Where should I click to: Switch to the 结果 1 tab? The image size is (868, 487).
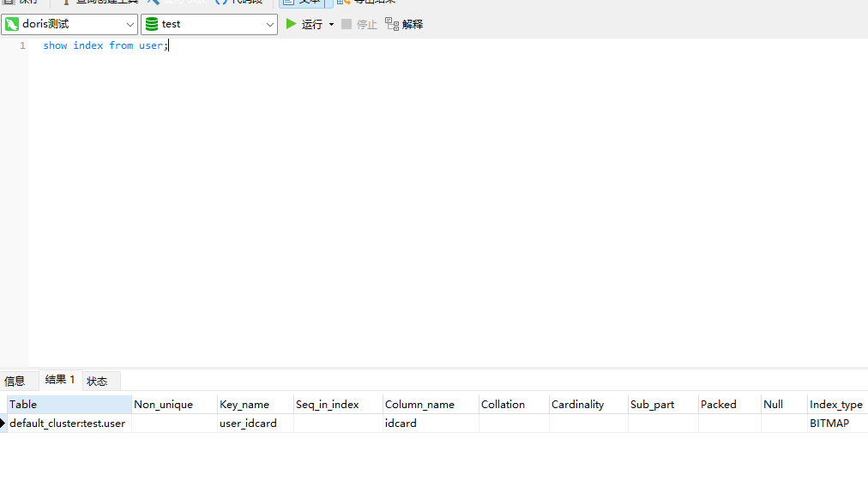(x=60, y=380)
